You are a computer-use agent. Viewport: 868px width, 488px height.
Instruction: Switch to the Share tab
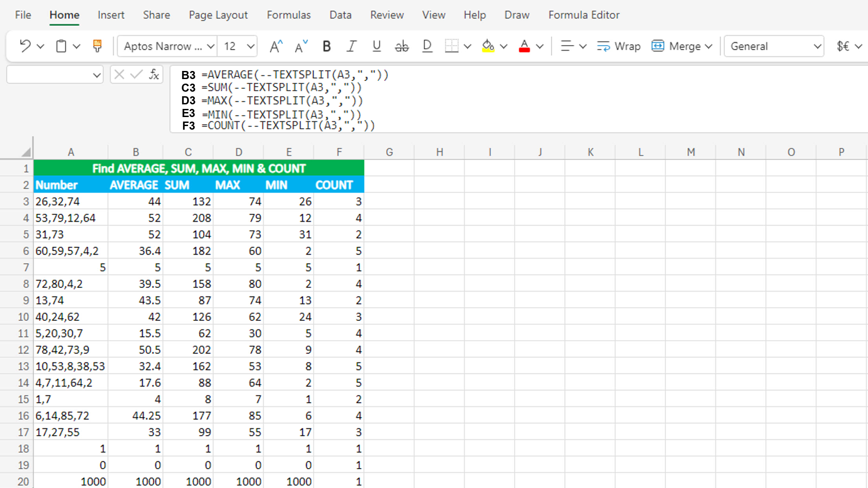[156, 15]
